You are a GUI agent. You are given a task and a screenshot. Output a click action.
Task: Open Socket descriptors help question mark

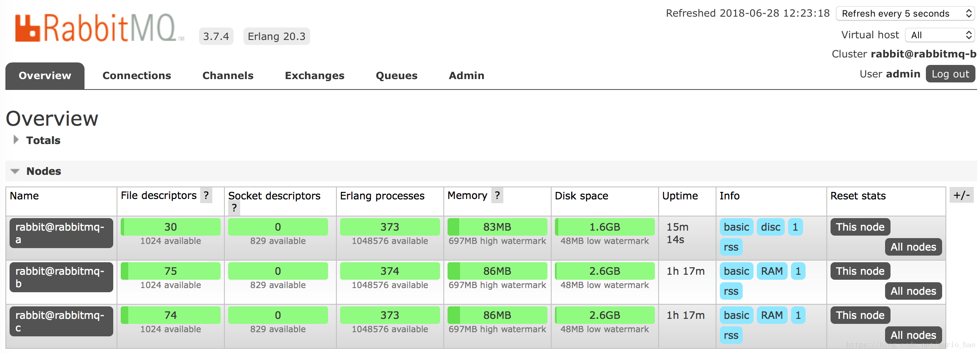[234, 208]
